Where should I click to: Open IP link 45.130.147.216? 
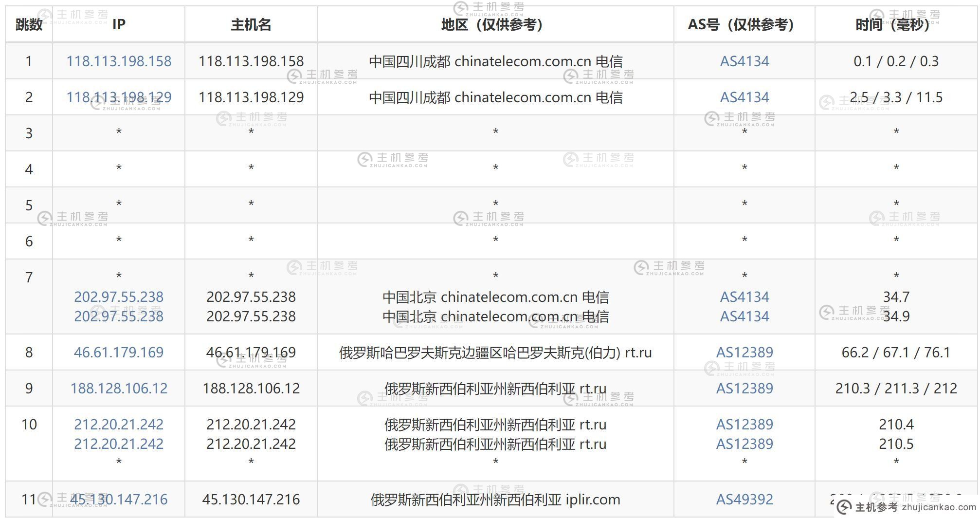(119, 500)
